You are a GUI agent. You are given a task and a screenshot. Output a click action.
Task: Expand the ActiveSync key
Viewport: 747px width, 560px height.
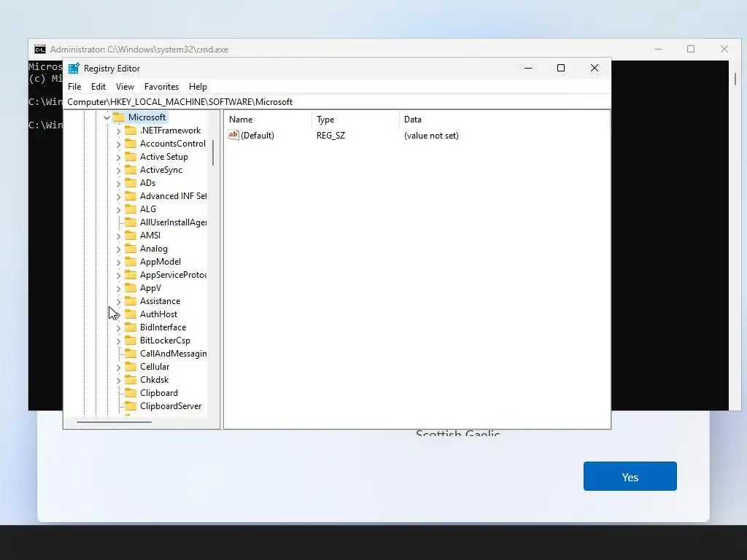point(119,170)
